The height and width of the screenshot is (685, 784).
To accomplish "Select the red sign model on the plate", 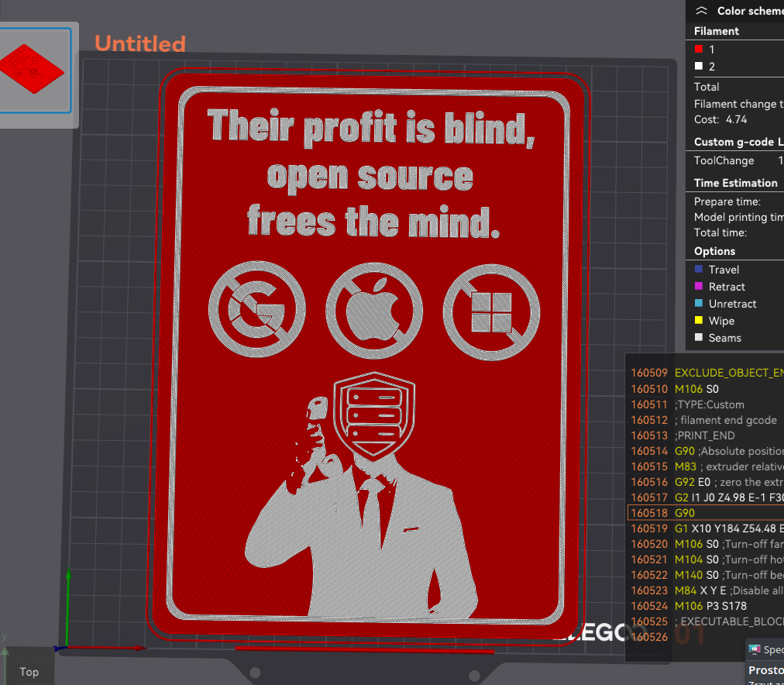I will coord(370,355).
